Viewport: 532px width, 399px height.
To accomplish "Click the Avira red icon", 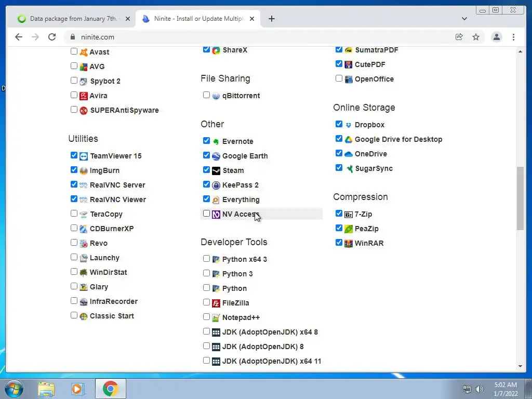I will (84, 96).
